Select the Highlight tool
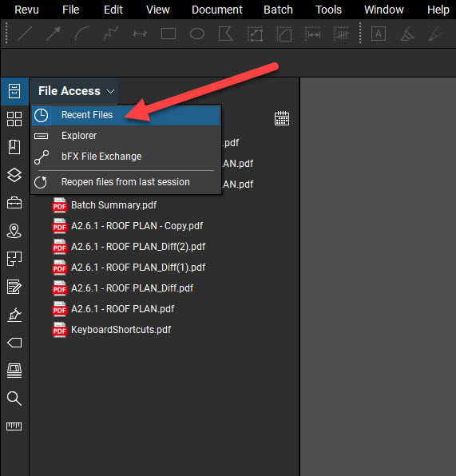The height and width of the screenshot is (476, 456). pyautogui.click(x=407, y=34)
